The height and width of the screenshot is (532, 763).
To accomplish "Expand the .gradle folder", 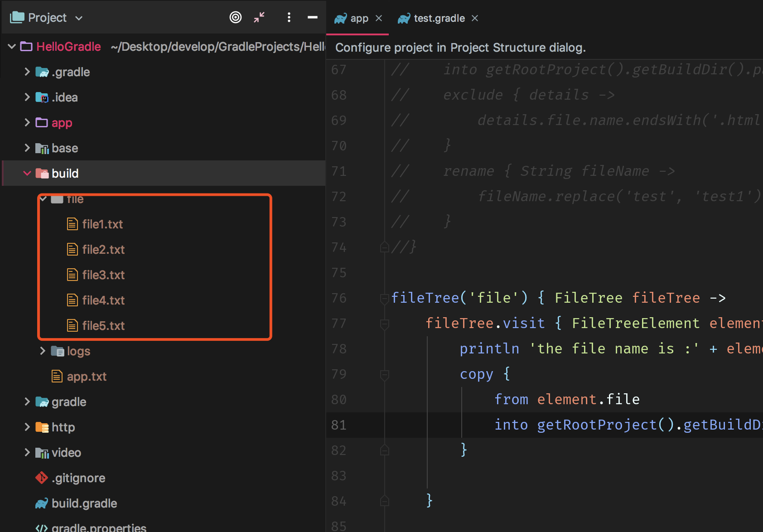I will (x=27, y=72).
